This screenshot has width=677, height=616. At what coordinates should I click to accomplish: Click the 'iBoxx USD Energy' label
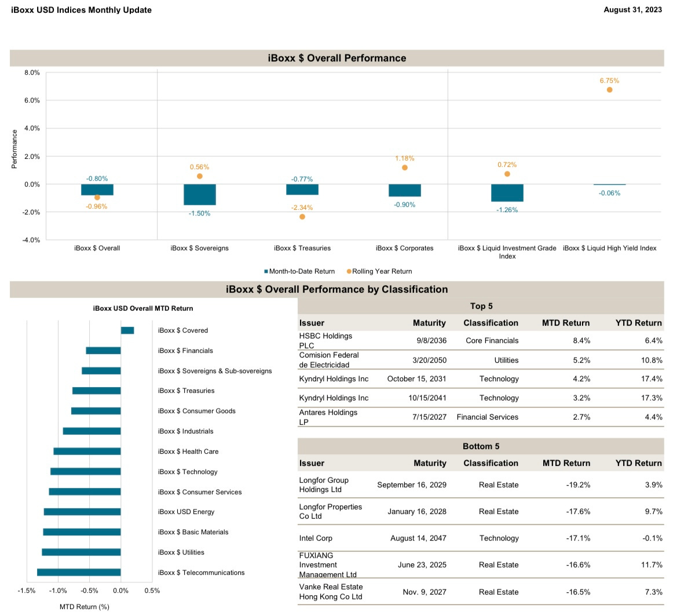(x=186, y=512)
